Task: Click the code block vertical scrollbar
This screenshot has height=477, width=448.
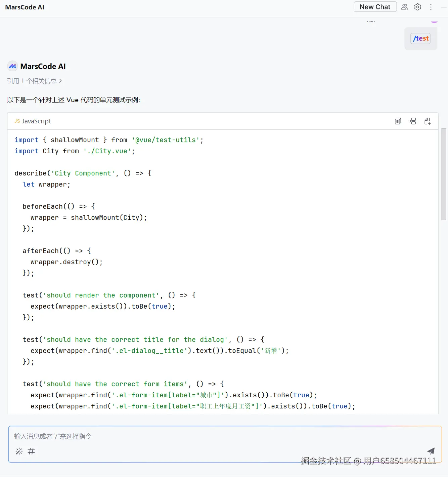Action: 444,174
